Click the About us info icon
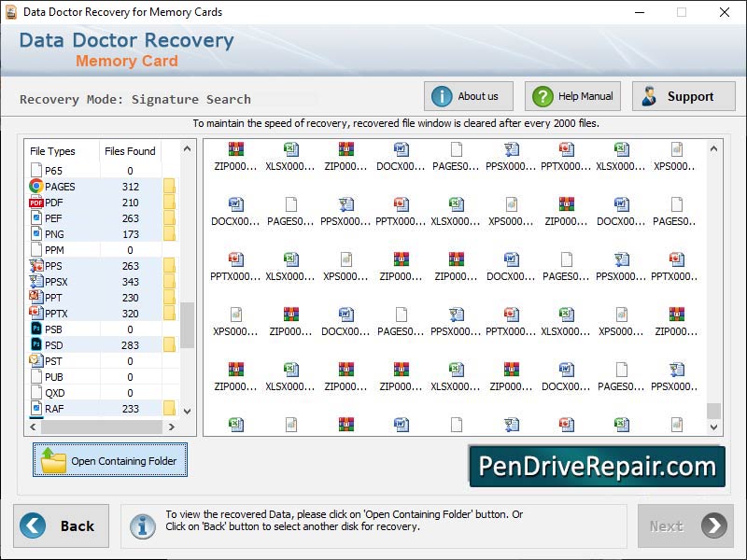The height and width of the screenshot is (560, 747). click(442, 95)
